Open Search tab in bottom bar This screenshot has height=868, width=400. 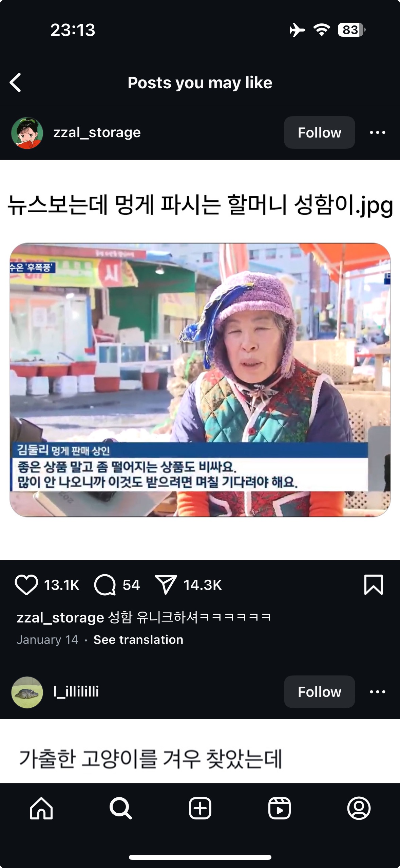tap(120, 808)
